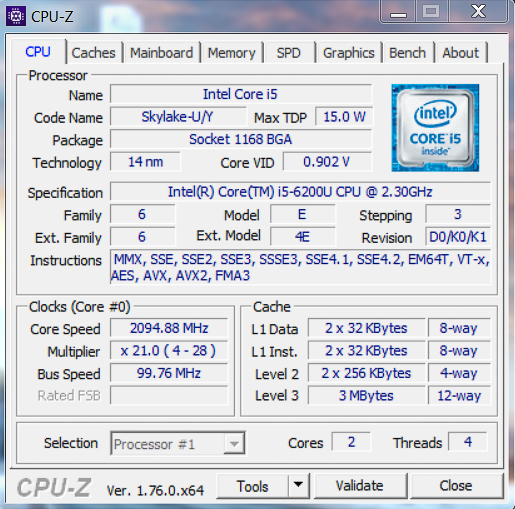Click the Name field 'Intel Core i5'
Screen dimensions: 515x509
241,94
